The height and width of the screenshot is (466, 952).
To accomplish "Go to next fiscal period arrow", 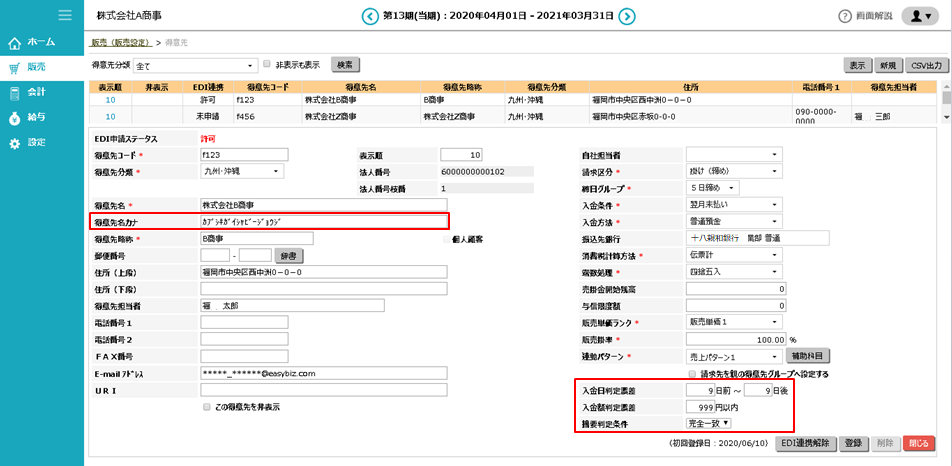I will point(627,16).
